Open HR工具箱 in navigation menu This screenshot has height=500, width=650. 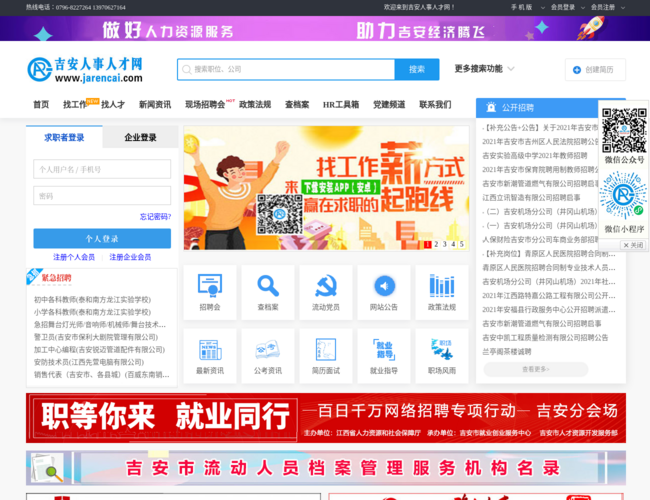click(341, 104)
